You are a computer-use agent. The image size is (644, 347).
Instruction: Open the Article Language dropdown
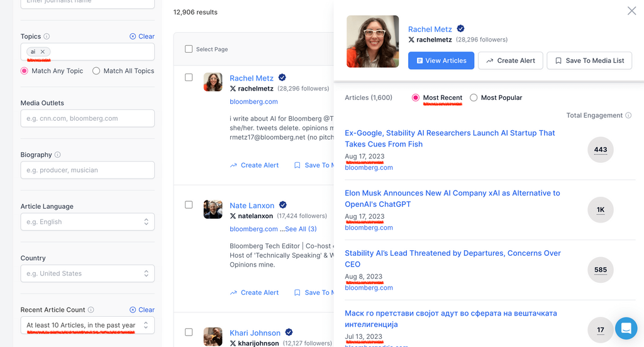(x=87, y=222)
